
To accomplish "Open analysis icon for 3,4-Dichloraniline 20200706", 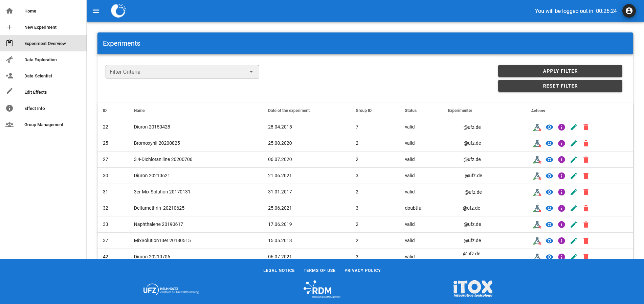I will tap(537, 160).
